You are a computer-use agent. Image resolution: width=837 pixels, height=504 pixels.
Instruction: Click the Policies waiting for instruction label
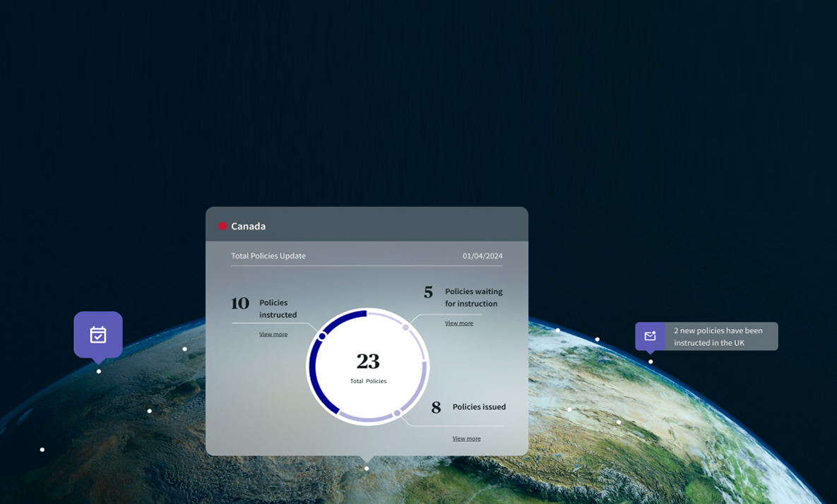[474, 298]
